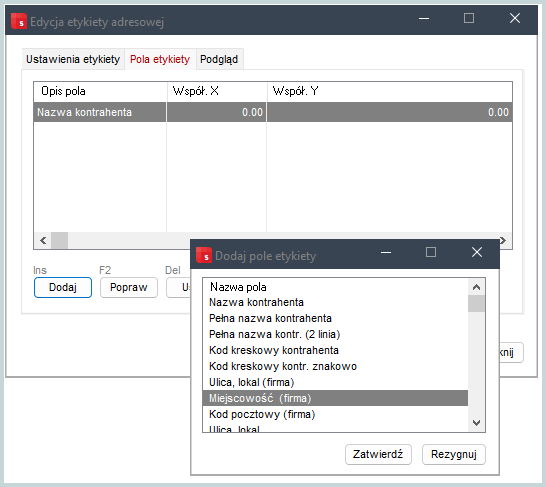Click the table's left horizontal scroll arrow

click(43, 241)
